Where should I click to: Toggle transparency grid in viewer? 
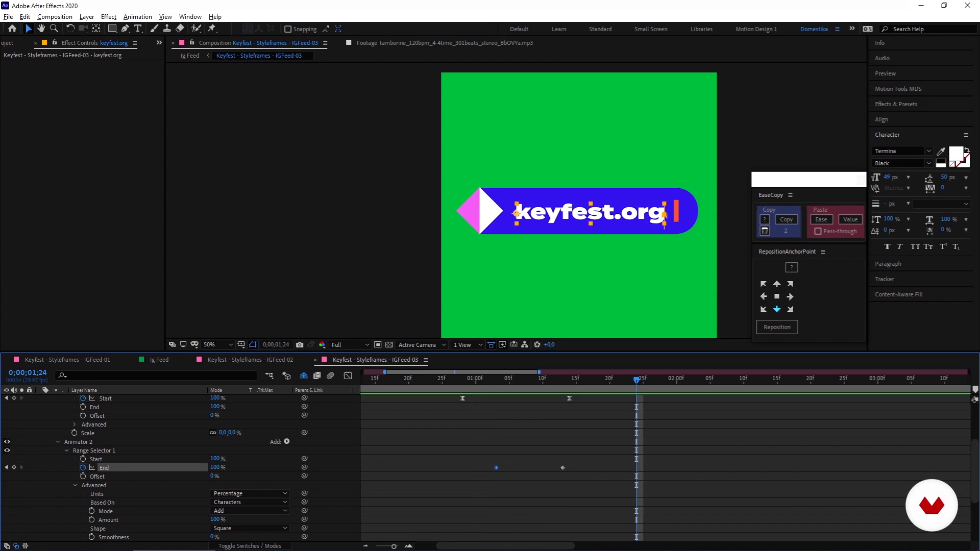pyautogui.click(x=389, y=345)
